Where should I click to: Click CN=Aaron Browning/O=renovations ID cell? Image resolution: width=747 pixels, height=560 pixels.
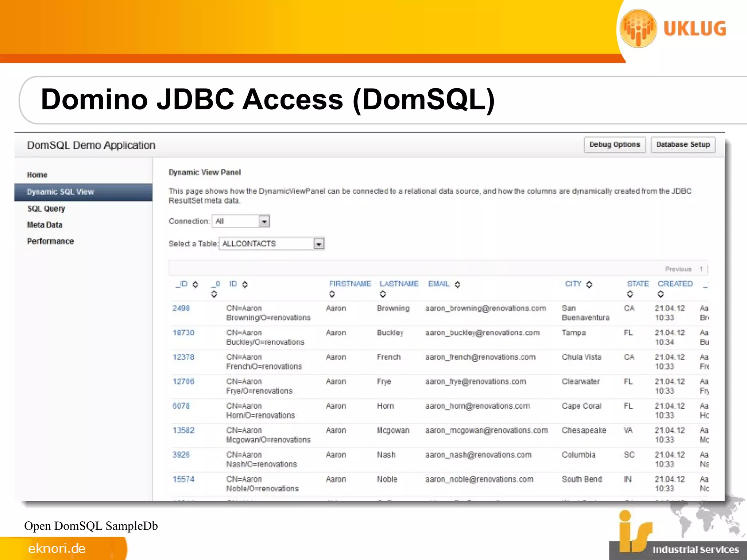click(268, 313)
